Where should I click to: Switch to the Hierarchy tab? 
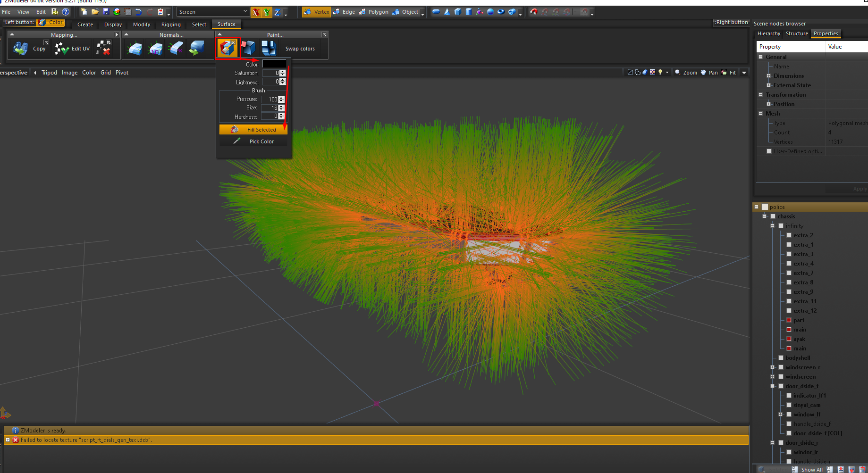[x=768, y=33]
